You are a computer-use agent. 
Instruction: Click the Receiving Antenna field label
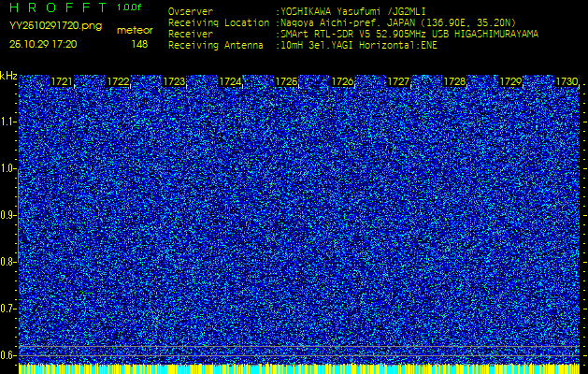click(216, 46)
